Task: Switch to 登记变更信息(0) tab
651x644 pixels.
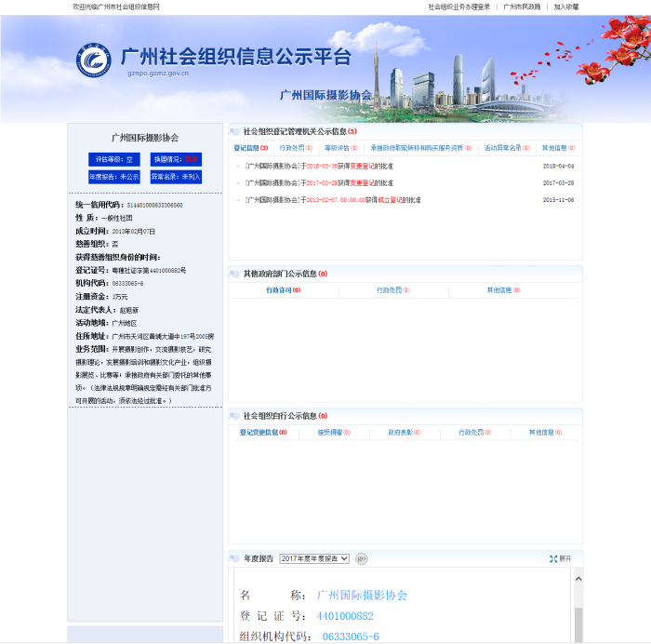Action: [263, 433]
